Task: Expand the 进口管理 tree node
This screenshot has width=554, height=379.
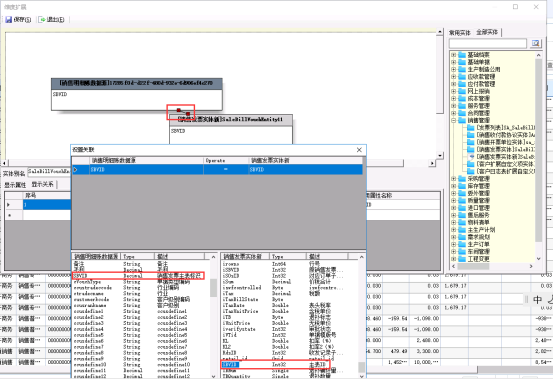Action: (454, 208)
